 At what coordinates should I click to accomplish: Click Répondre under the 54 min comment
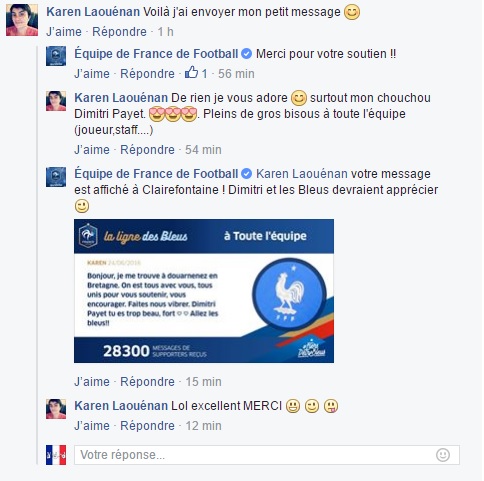pos(147,150)
